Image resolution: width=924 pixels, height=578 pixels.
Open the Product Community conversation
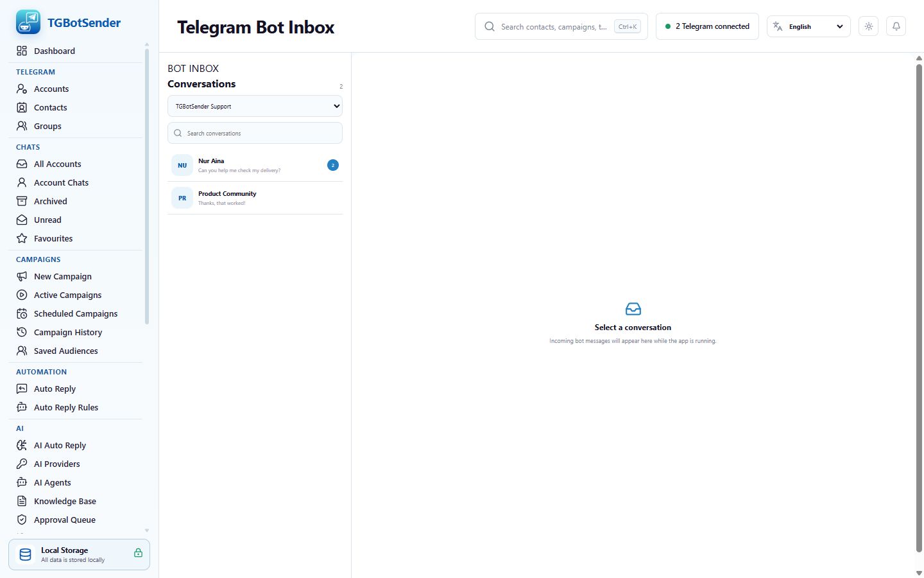pyautogui.click(x=255, y=198)
